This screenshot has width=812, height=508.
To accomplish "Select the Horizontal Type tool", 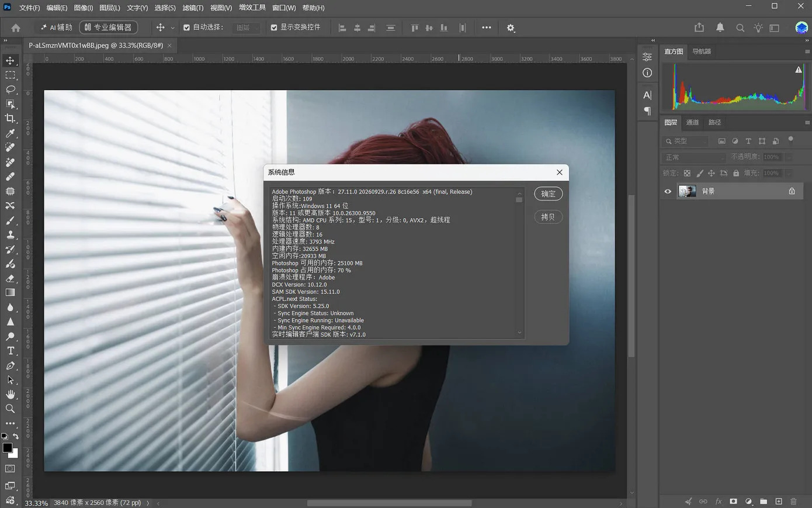I will (10, 351).
